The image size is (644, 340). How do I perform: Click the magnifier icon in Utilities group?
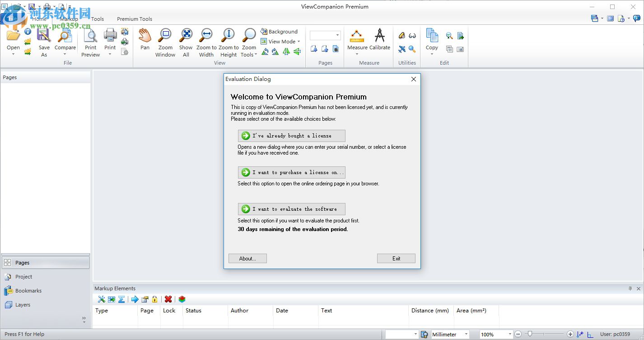click(x=412, y=49)
